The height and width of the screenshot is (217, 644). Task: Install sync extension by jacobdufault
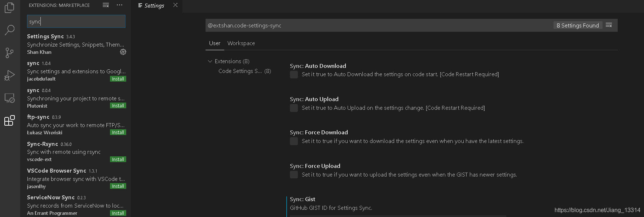tap(118, 79)
